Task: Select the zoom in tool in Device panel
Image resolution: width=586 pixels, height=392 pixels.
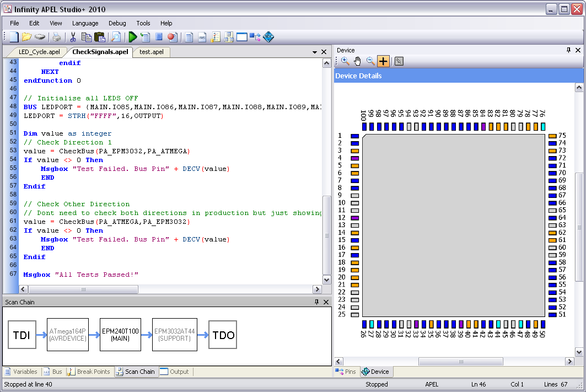Action: click(345, 61)
